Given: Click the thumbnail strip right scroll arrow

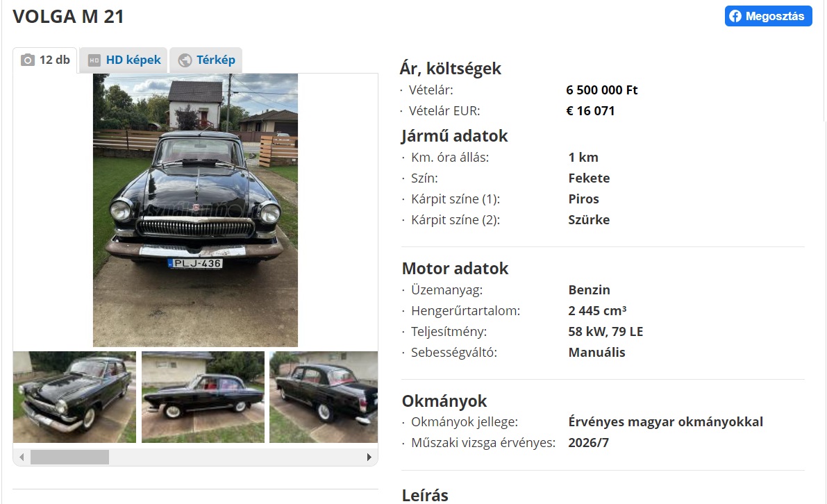Looking at the screenshot, I should [x=369, y=457].
